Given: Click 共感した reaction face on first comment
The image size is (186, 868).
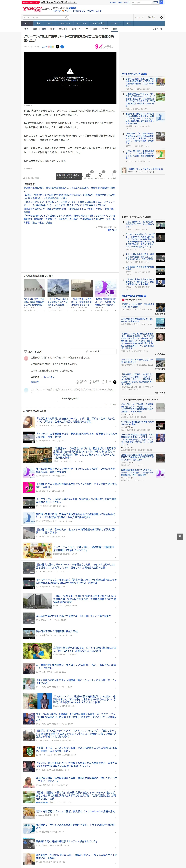Looking at the screenshot, I should (x=77, y=382).
